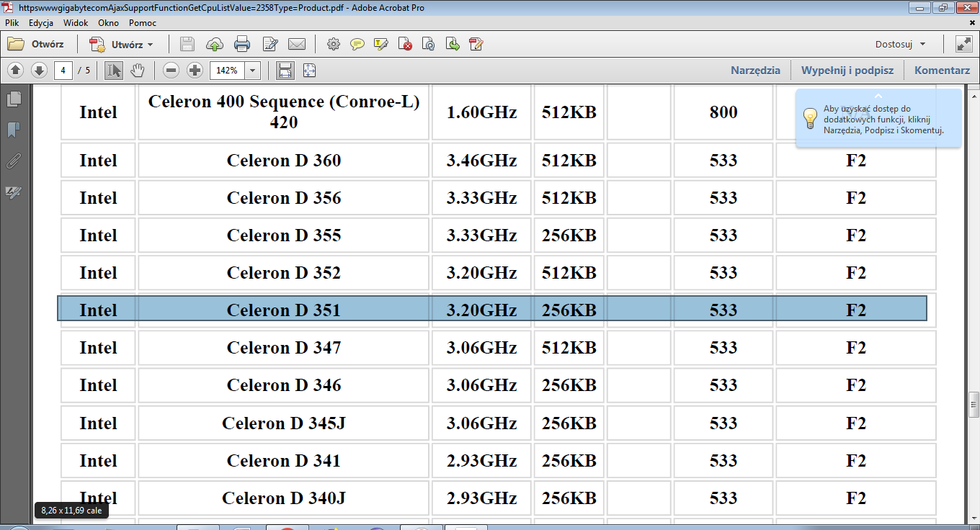Click the 'Celeron D 347' cell
Screen dimensions: 980x530
[284, 348]
